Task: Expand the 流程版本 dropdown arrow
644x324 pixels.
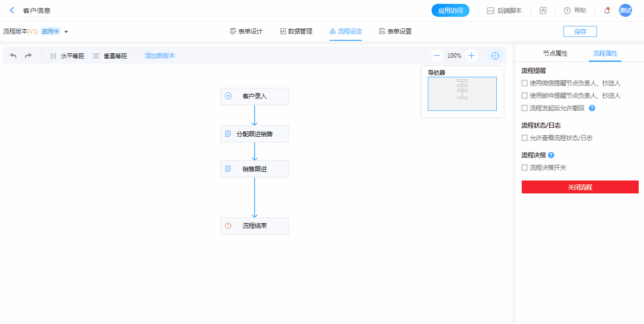Action: pyautogui.click(x=66, y=32)
